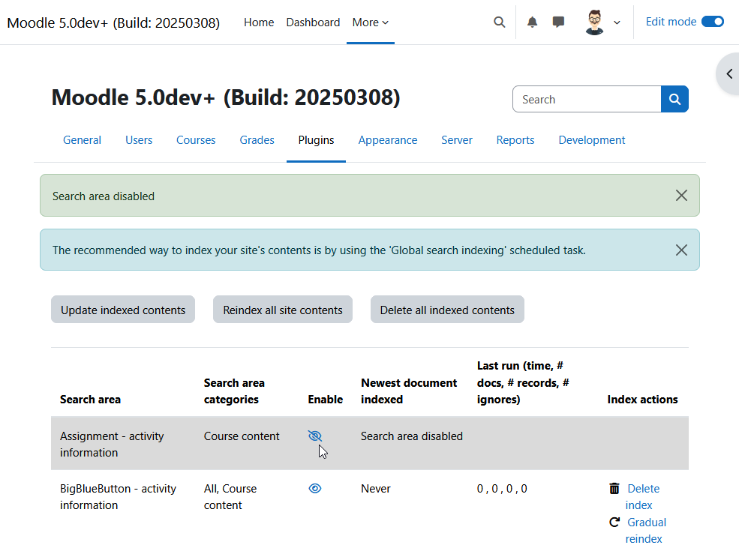This screenshot has height=560, width=739.
Task: Click Delete all indexed contents button
Action: (x=447, y=310)
